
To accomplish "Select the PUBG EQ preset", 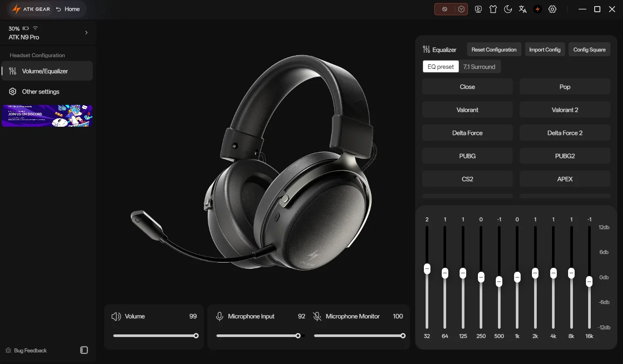I will click(467, 156).
